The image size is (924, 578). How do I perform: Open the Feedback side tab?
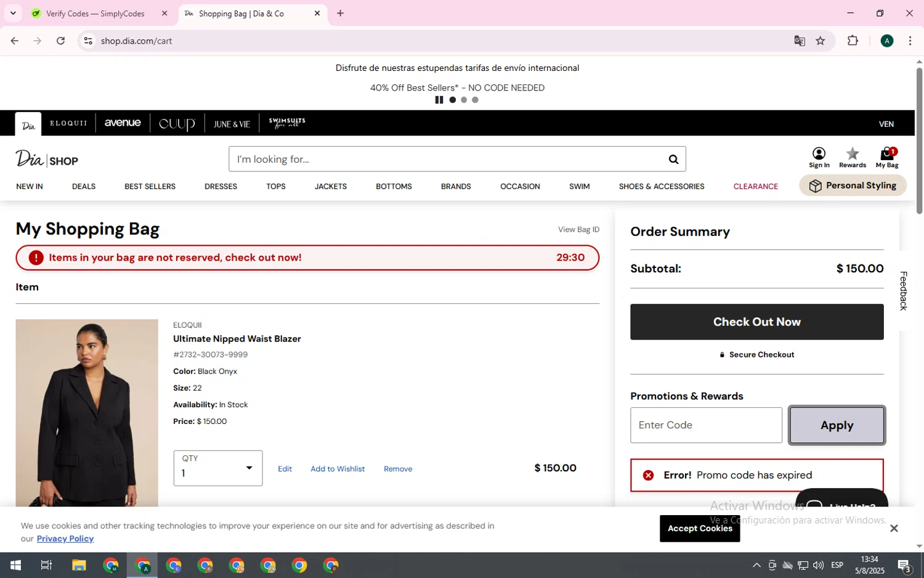(x=904, y=291)
